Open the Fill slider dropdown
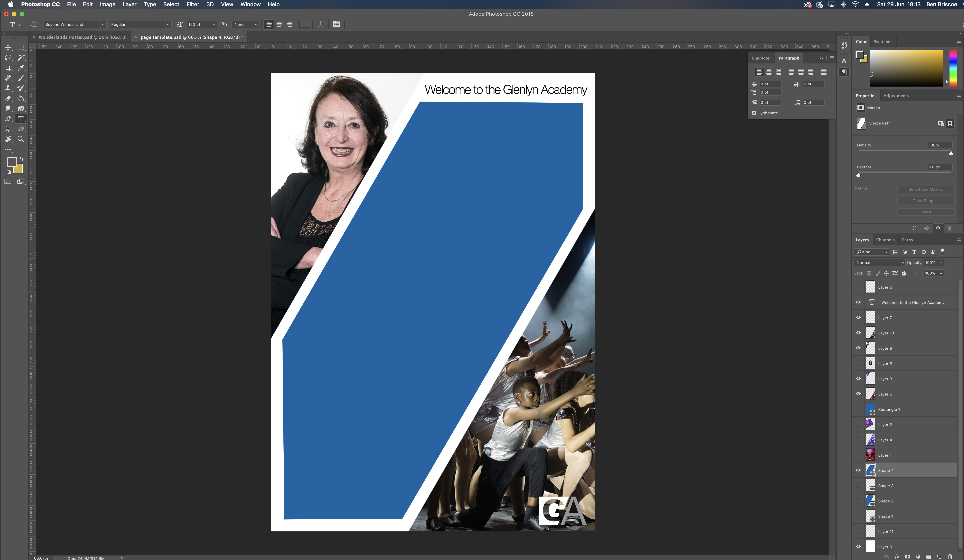The height and width of the screenshot is (560, 964). (x=941, y=273)
